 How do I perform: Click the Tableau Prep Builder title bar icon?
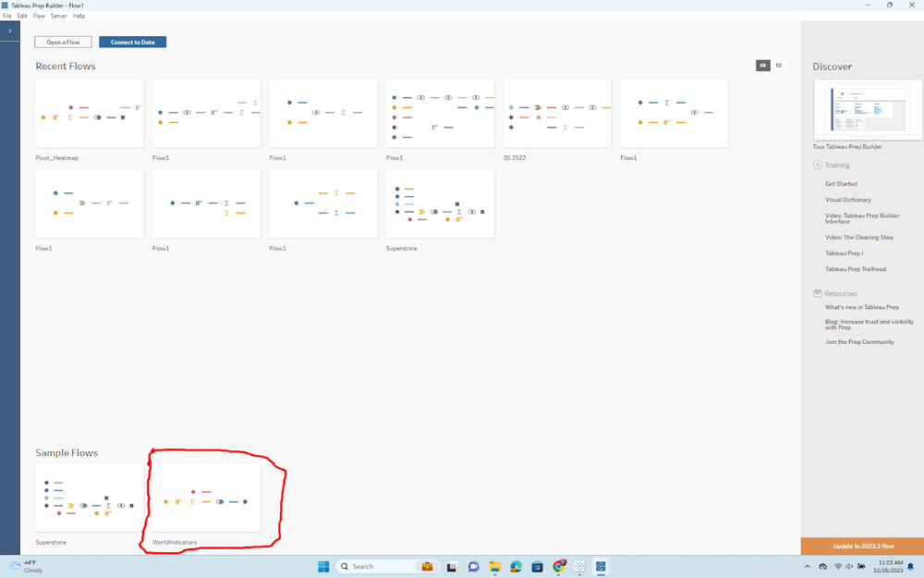click(x=5, y=6)
